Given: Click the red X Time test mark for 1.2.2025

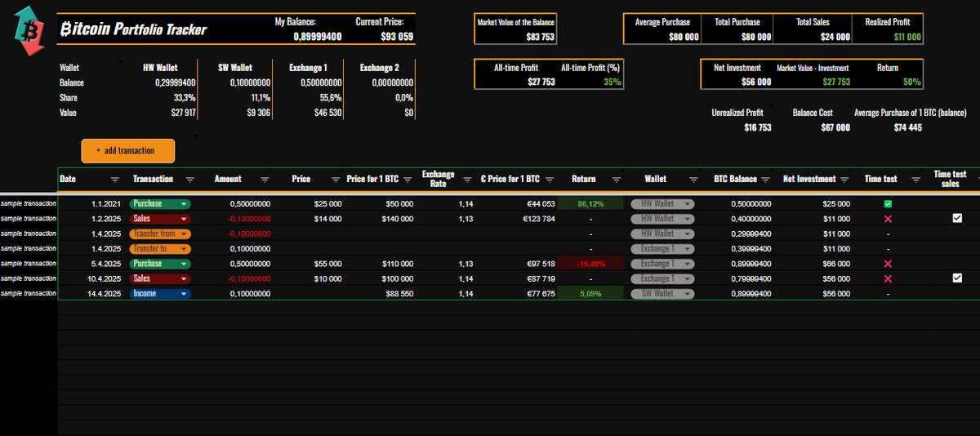Looking at the screenshot, I should (888, 219).
